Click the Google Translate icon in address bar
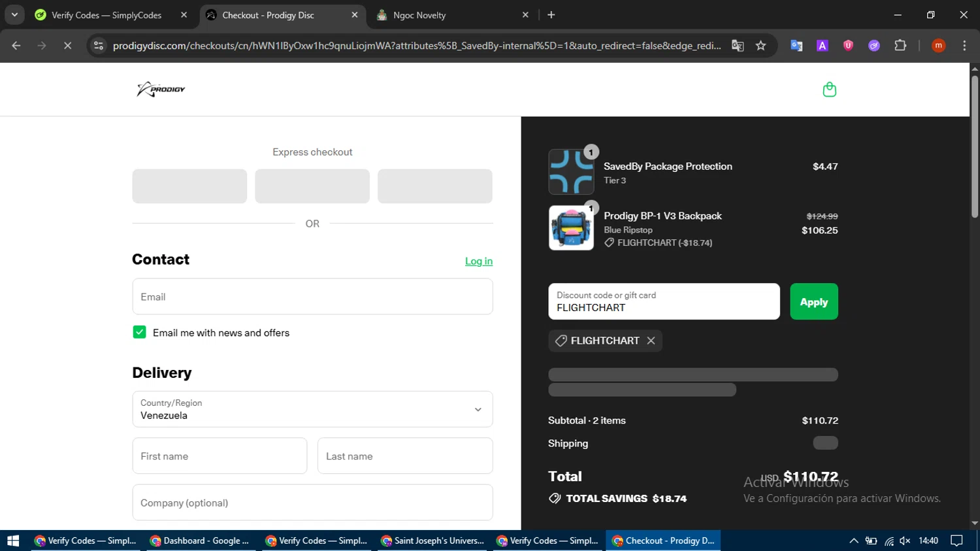The height and width of the screenshot is (551, 980). (x=738, y=46)
